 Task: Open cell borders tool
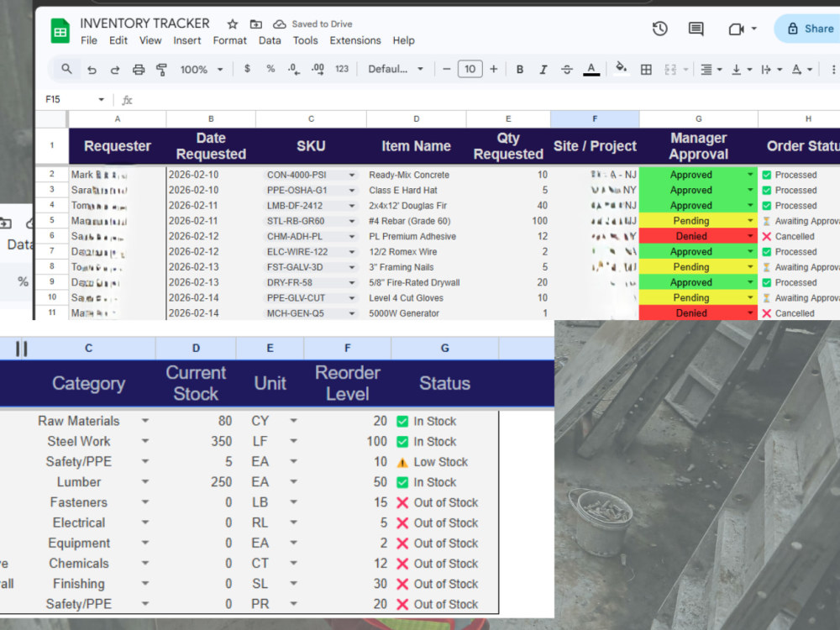coord(646,70)
